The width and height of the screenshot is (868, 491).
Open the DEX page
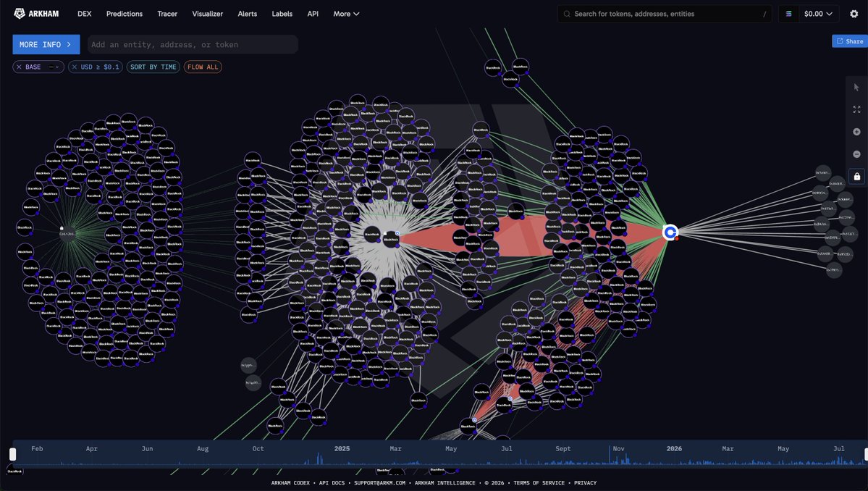85,14
